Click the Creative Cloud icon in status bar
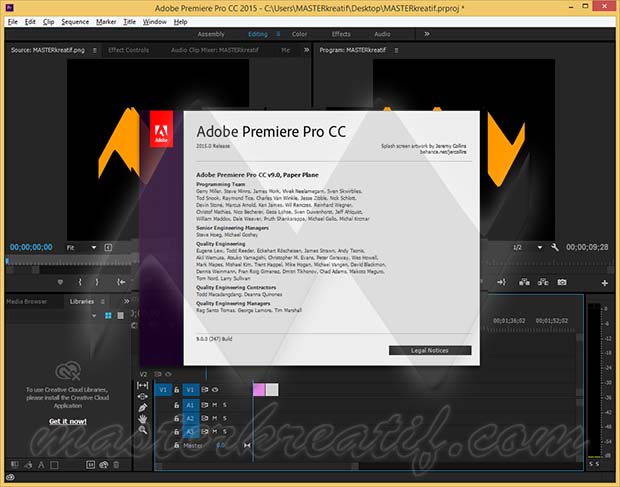 [x=10, y=477]
